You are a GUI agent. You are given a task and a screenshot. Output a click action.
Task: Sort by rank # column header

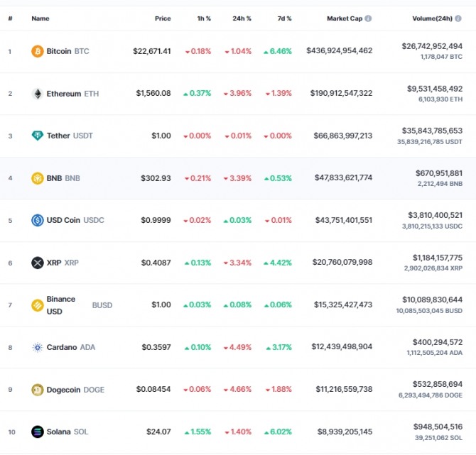(11, 18)
